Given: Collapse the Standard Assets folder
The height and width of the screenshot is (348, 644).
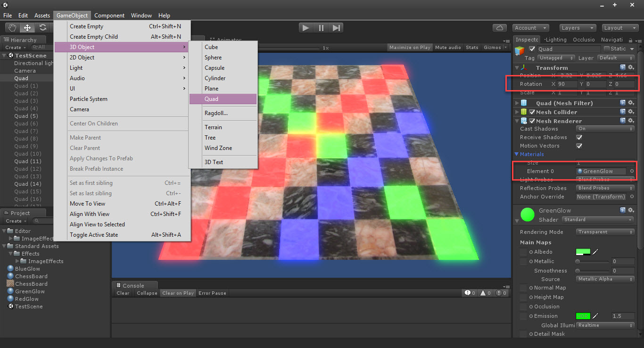Looking at the screenshot, I should pyautogui.click(x=4, y=246).
